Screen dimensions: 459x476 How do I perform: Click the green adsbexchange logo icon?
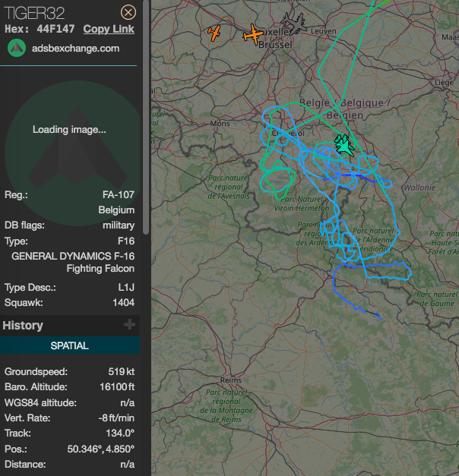coord(17,48)
